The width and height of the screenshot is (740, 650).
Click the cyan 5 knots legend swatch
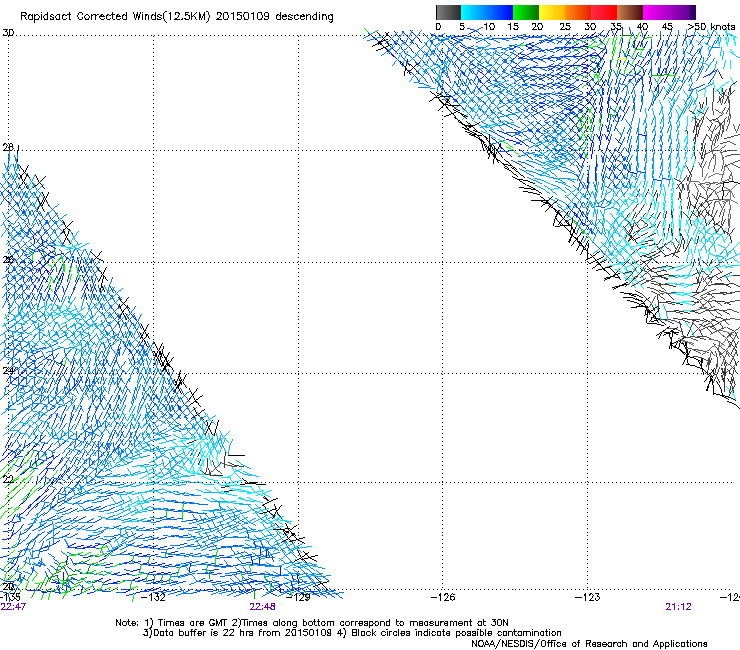click(474, 12)
